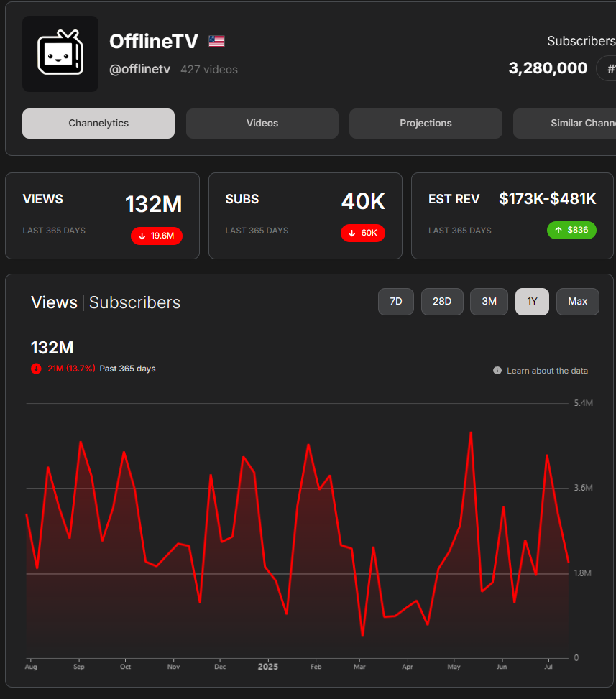This screenshot has width=616, height=699.
Task: Click the 5.4M axis label
Action: click(x=584, y=403)
